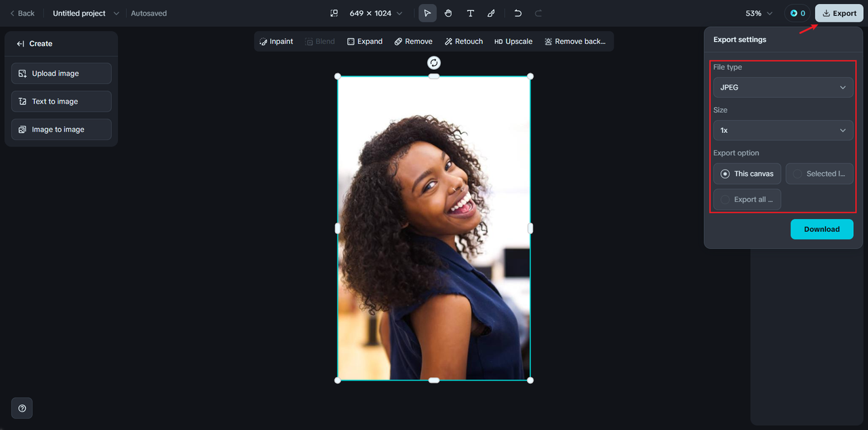Click the bottom-edge middle resize handle
Image resolution: width=868 pixels, height=430 pixels.
(434, 380)
